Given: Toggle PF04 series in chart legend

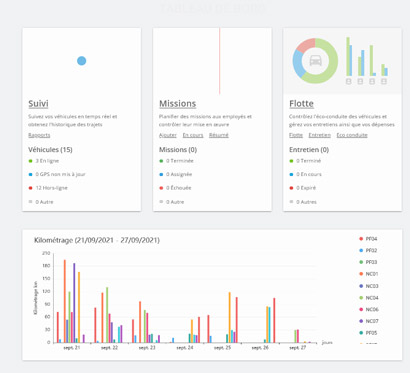Looking at the screenshot, I should pyautogui.click(x=368, y=239).
